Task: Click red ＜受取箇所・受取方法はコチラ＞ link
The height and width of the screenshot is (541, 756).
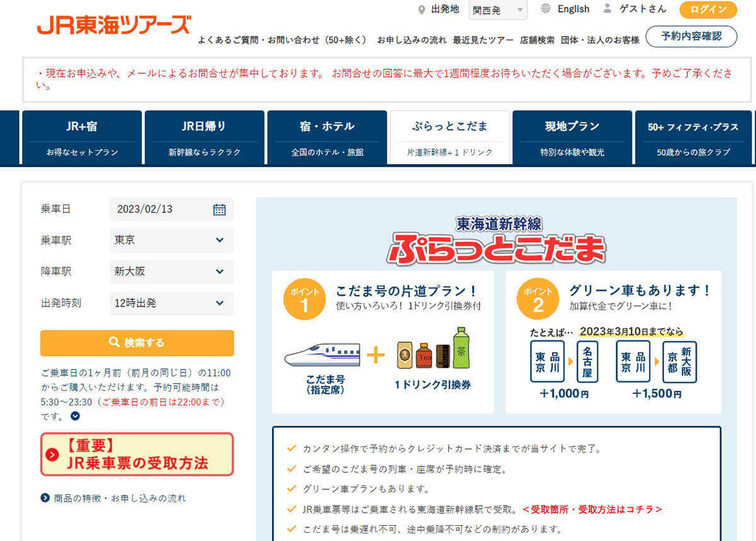Action: pyautogui.click(x=592, y=509)
